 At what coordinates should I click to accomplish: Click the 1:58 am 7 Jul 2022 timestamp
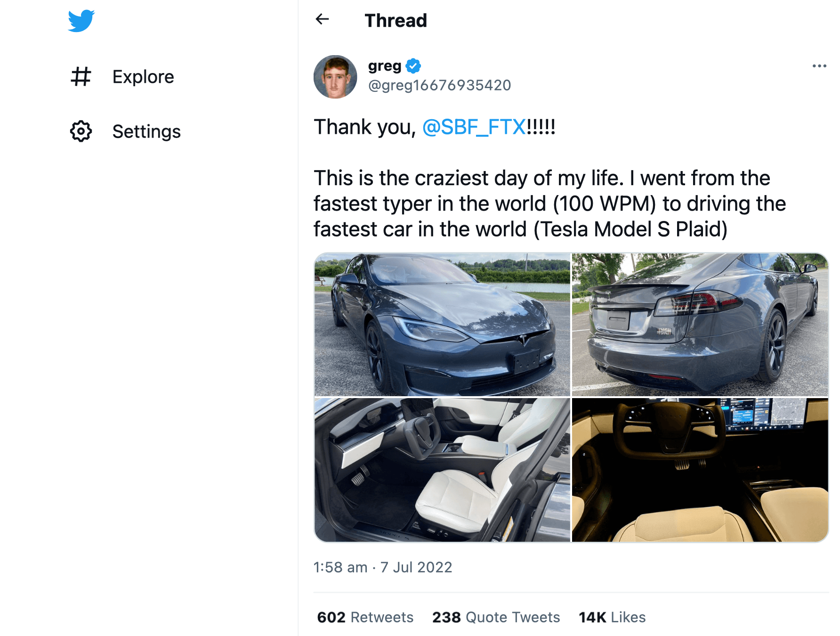383,567
